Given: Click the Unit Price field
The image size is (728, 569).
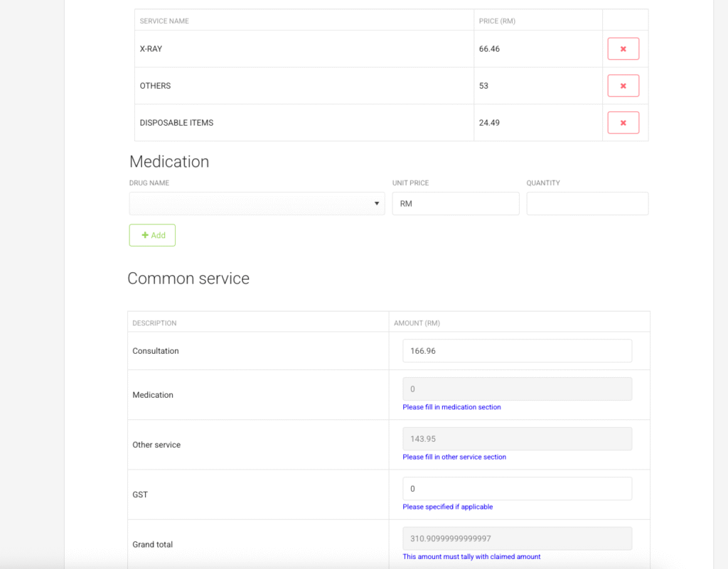Looking at the screenshot, I should coord(456,204).
